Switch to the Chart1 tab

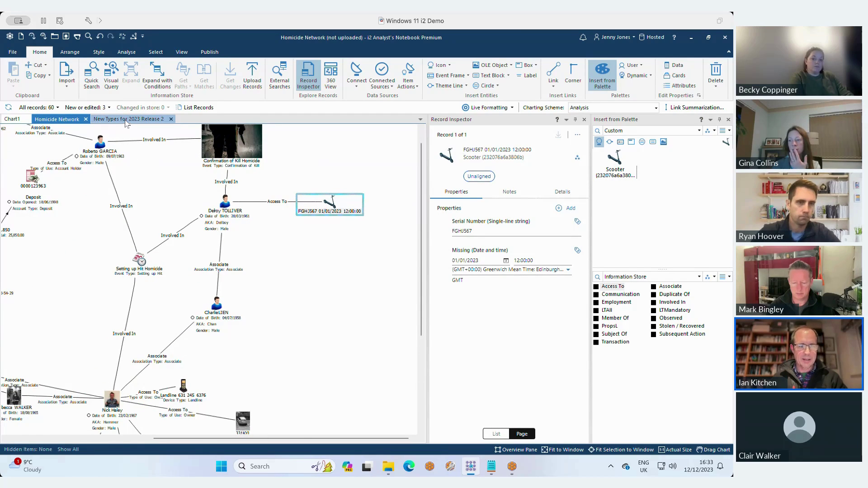tap(12, 119)
